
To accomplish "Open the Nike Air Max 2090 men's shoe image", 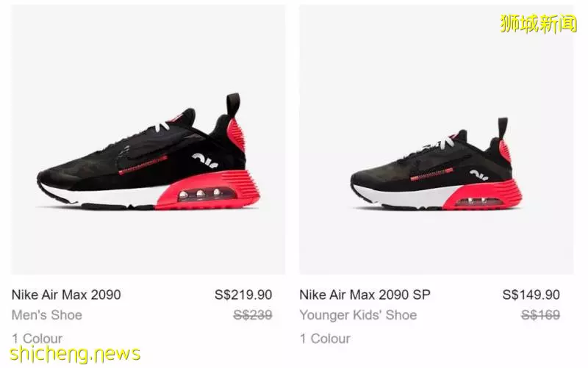I will pyautogui.click(x=148, y=140).
